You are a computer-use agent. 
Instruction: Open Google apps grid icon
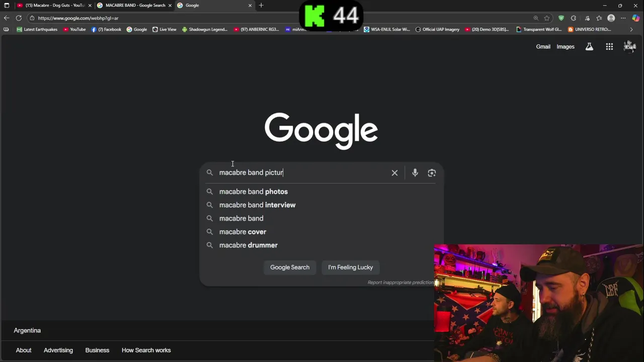click(x=609, y=47)
